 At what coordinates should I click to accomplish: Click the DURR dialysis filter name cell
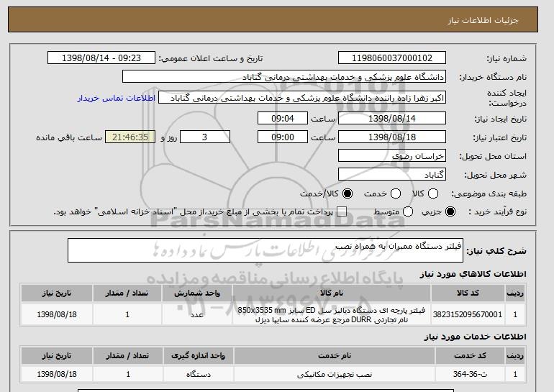pos(332,314)
